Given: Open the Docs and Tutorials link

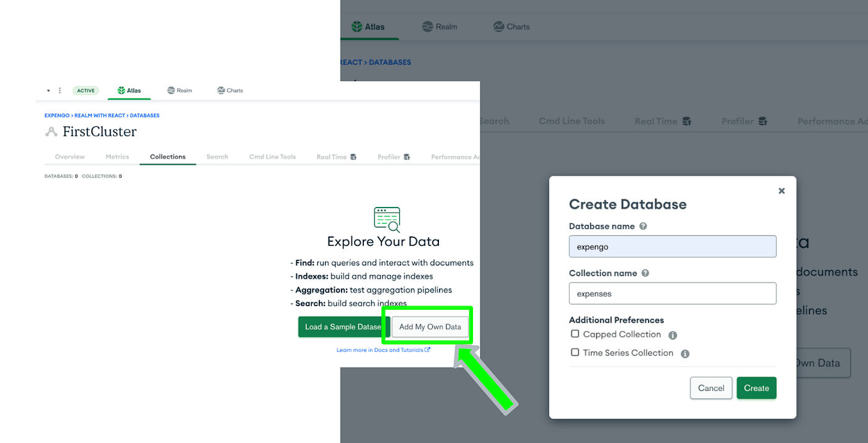Looking at the screenshot, I should point(383,349).
